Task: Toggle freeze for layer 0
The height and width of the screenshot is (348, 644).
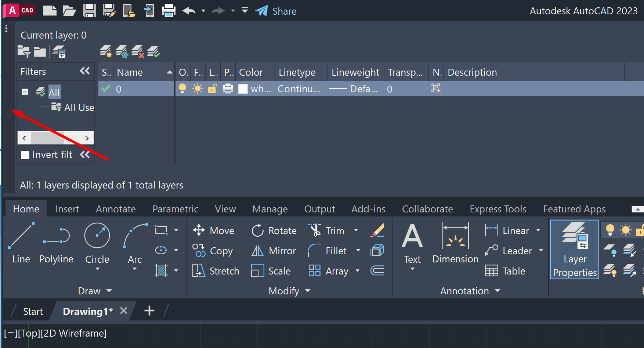Action: [x=198, y=89]
